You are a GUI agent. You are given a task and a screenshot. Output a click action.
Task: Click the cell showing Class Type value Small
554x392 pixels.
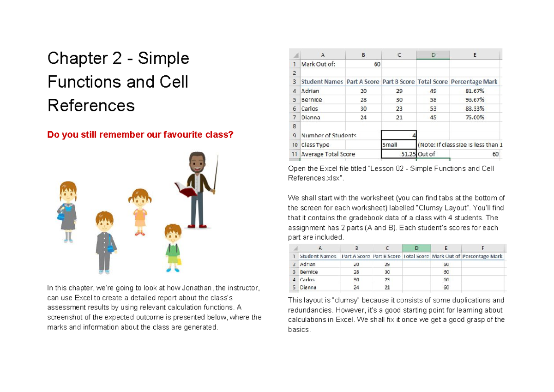click(398, 145)
